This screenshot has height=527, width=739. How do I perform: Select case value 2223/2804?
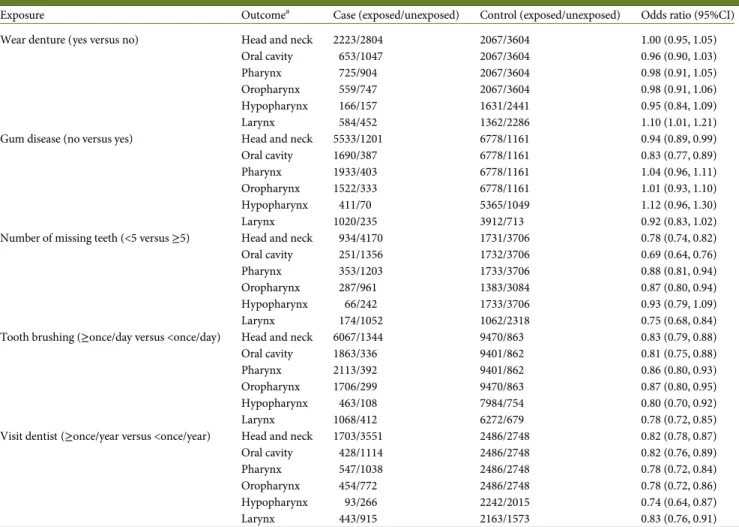click(358, 40)
